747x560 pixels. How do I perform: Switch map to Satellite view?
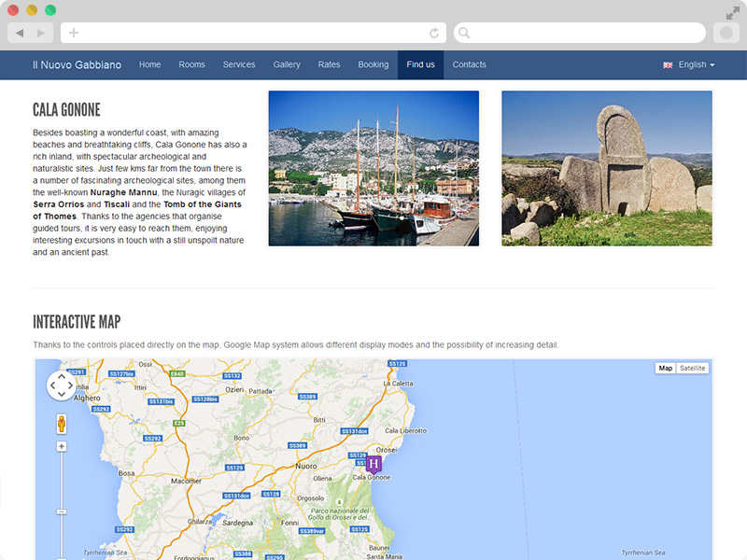[692, 368]
